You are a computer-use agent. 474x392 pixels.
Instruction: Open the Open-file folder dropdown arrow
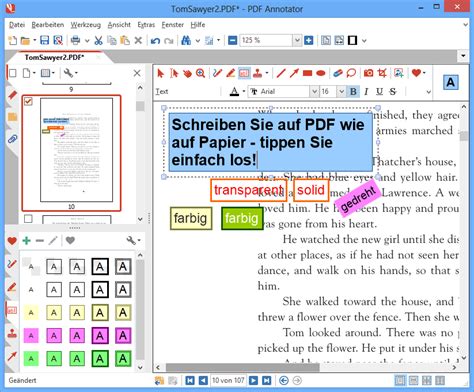coord(34,41)
